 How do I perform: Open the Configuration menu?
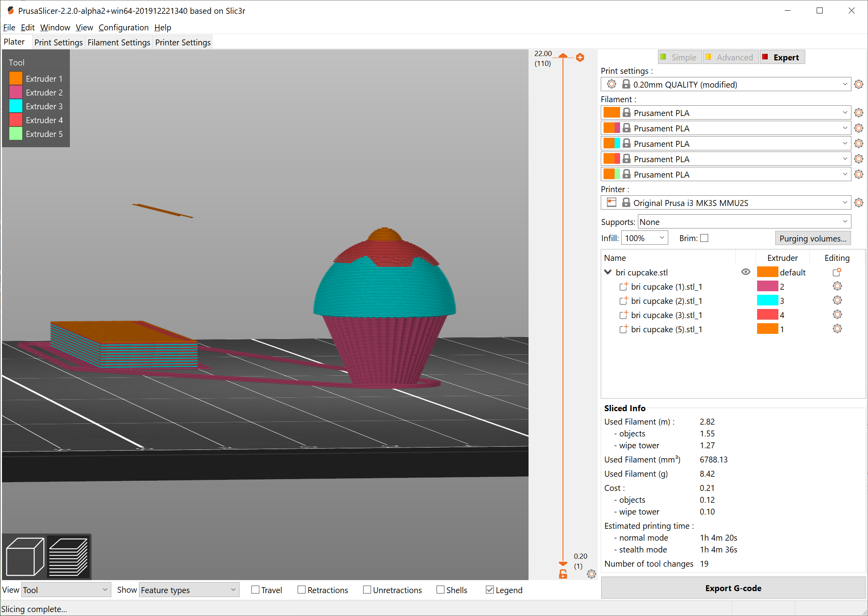pos(124,27)
